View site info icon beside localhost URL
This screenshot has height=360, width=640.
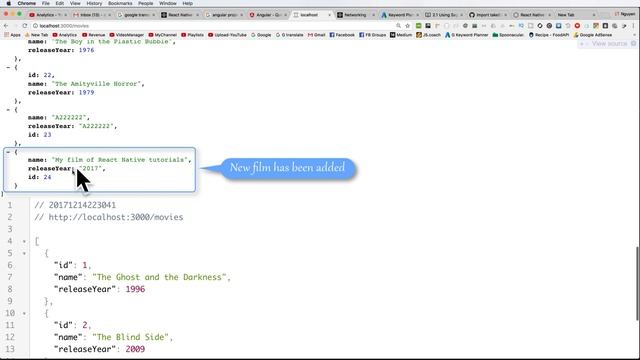(36, 26)
